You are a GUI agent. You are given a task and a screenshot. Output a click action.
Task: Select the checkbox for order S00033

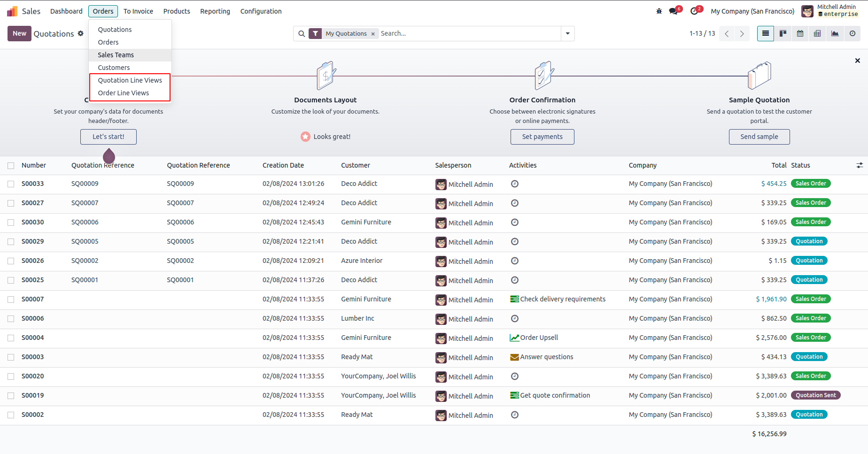(11, 184)
